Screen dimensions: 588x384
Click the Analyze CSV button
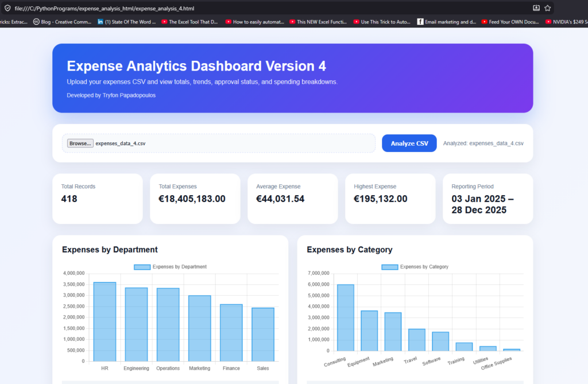(x=409, y=143)
